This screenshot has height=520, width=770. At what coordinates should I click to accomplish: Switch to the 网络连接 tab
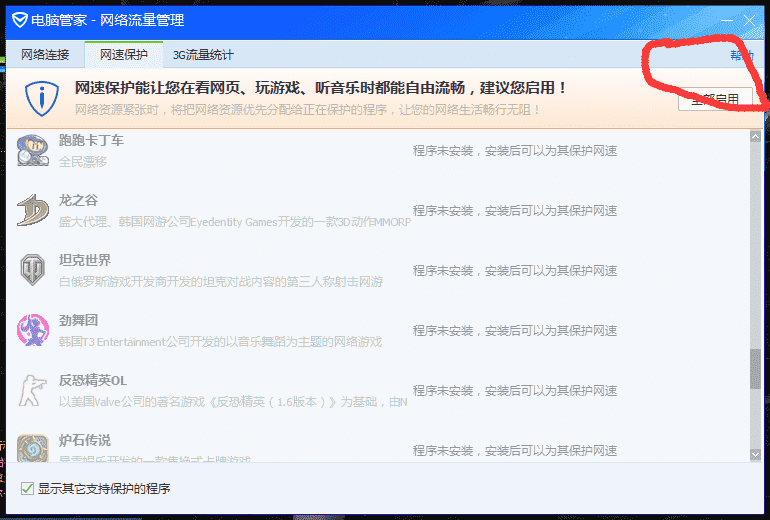[45, 55]
